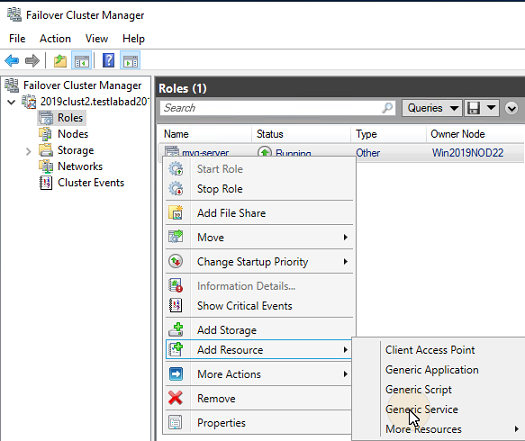
Task: Click the Move role icon
Action: click(176, 237)
